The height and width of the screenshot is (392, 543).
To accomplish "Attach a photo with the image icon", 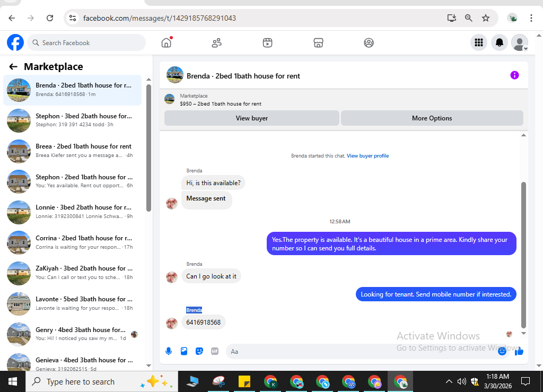I will [x=184, y=352].
